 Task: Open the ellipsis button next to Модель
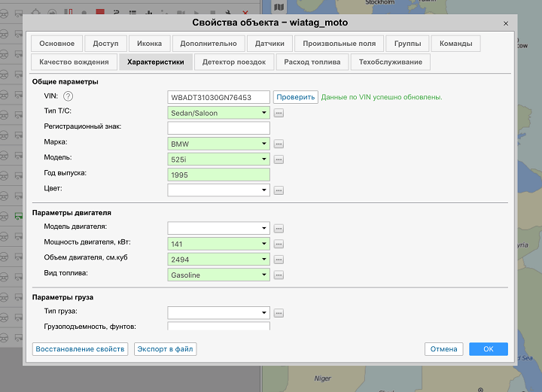279,160
